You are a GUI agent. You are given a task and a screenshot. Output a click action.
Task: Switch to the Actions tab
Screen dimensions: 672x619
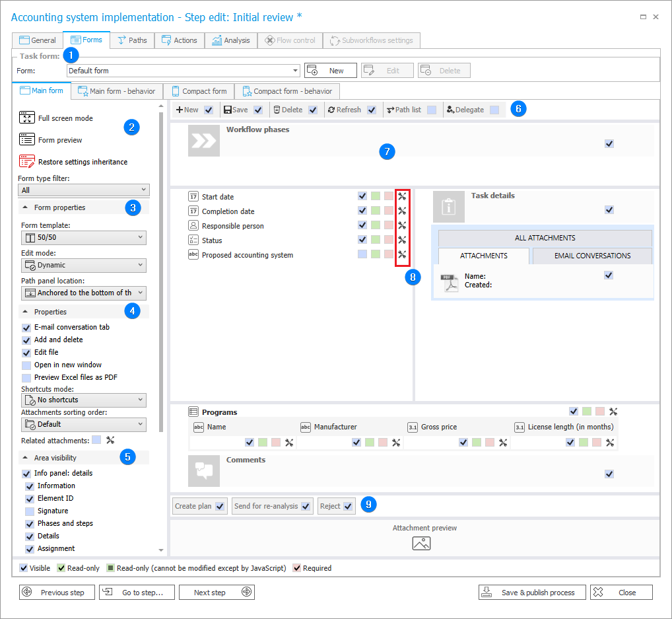pyautogui.click(x=179, y=40)
